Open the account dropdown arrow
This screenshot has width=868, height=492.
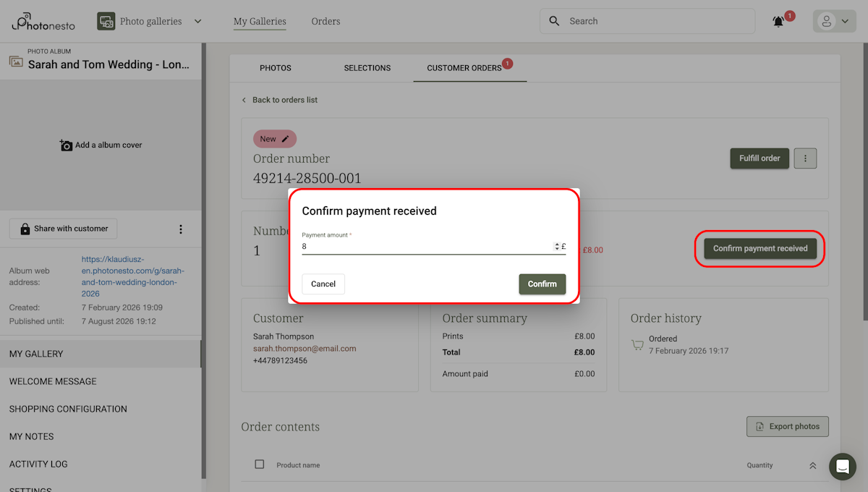point(844,20)
